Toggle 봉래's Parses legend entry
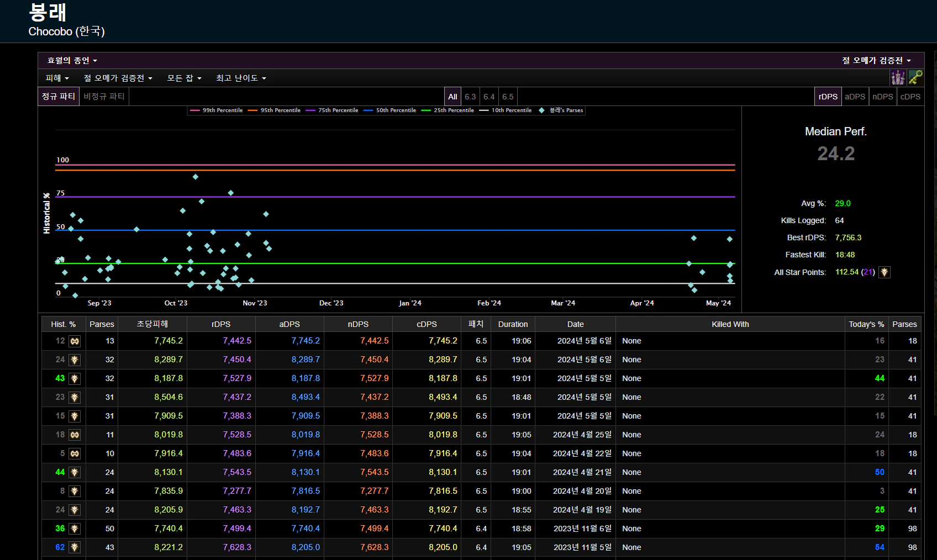937x560 pixels. click(561, 110)
